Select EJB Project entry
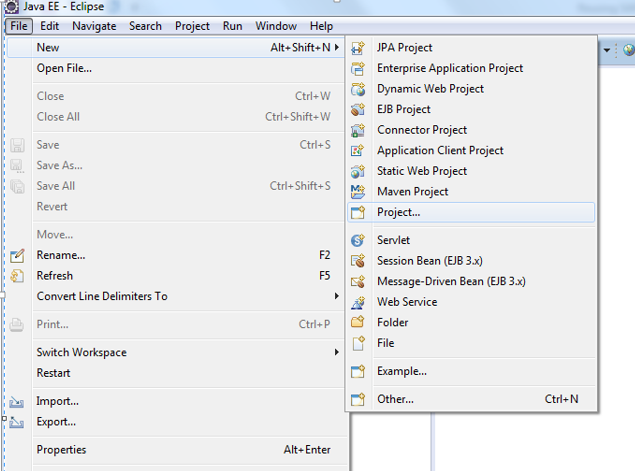This screenshot has width=635, height=471. tap(471, 109)
